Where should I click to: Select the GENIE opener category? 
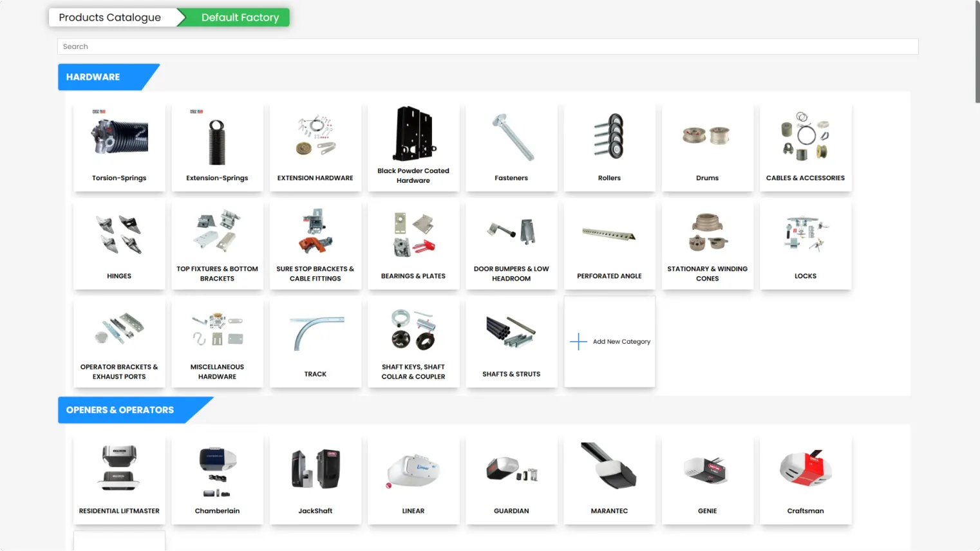(x=707, y=480)
